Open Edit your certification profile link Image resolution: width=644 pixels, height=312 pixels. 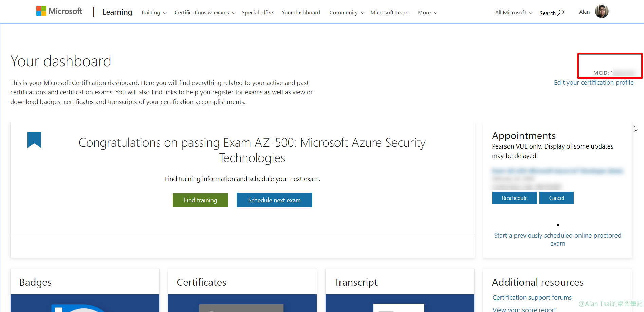[x=594, y=83]
